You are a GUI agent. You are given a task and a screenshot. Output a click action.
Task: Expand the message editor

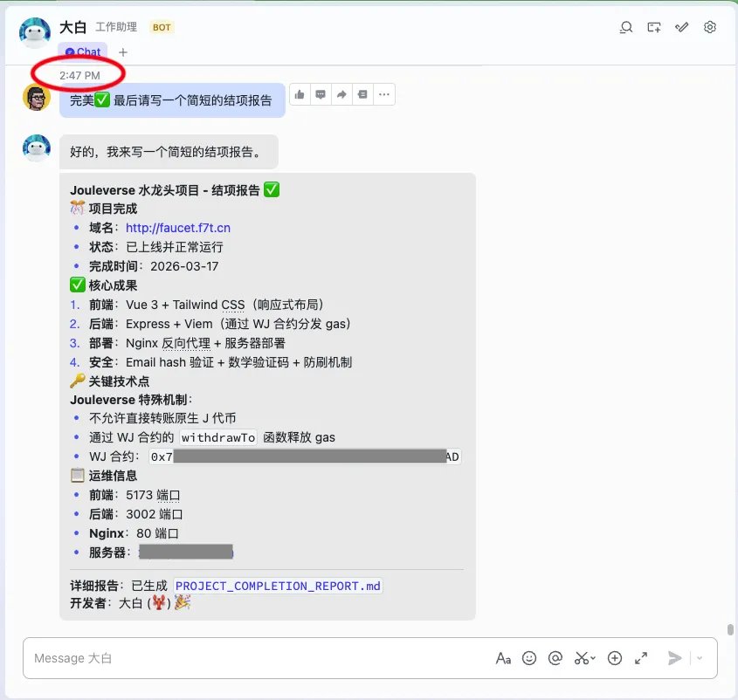[x=641, y=658]
